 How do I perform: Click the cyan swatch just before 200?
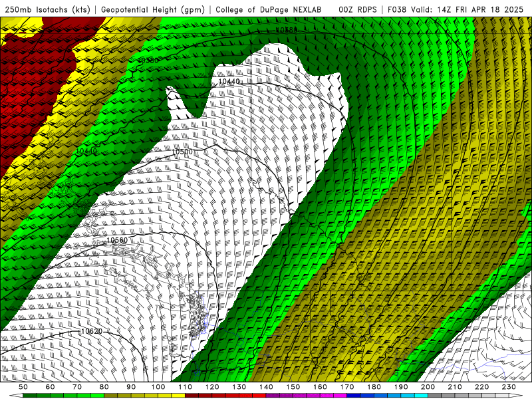[x=421, y=396]
